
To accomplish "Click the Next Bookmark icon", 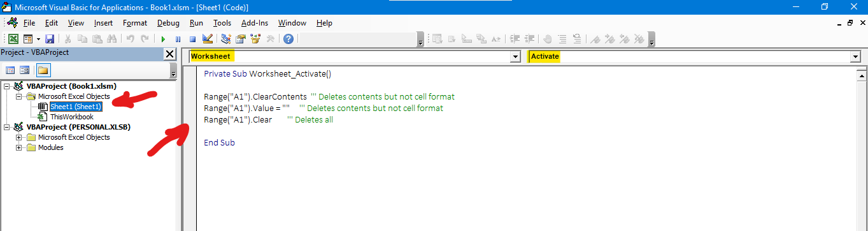I will (610, 39).
